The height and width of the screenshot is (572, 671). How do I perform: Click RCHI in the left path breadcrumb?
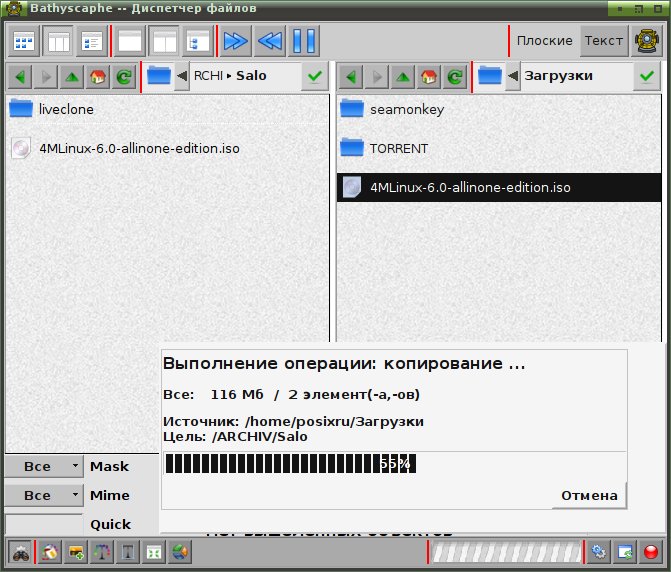(x=208, y=76)
